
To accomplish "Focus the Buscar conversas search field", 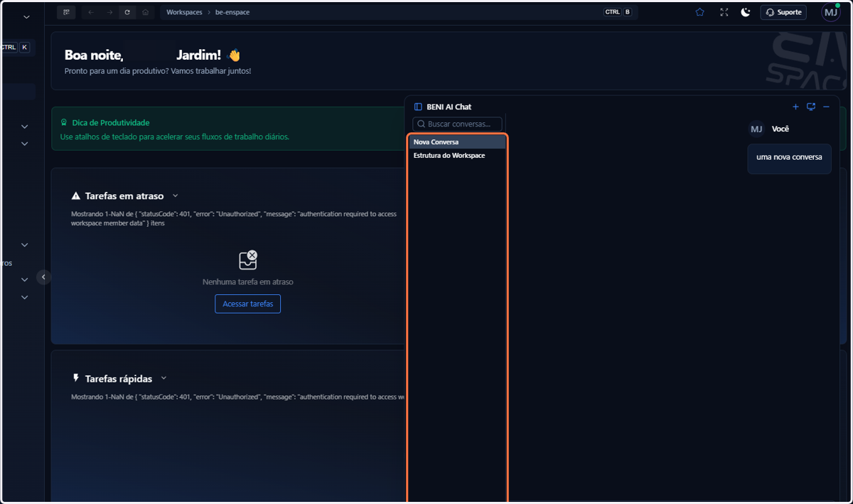I will pyautogui.click(x=458, y=124).
